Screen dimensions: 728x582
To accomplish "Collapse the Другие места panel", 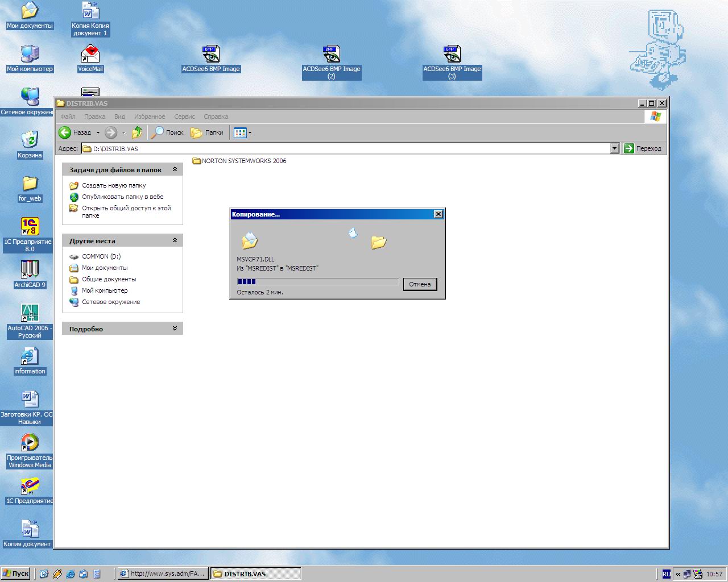I will pyautogui.click(x=175, y=240).
